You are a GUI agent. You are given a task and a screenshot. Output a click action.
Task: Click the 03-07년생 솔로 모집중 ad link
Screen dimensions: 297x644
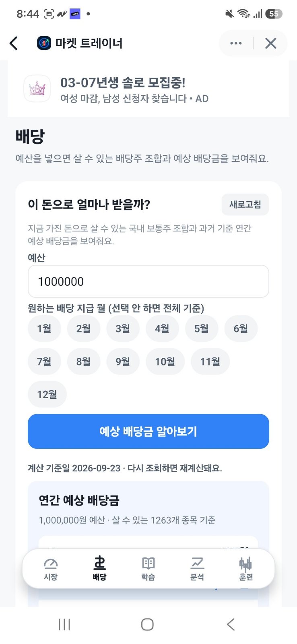[123, 83]
